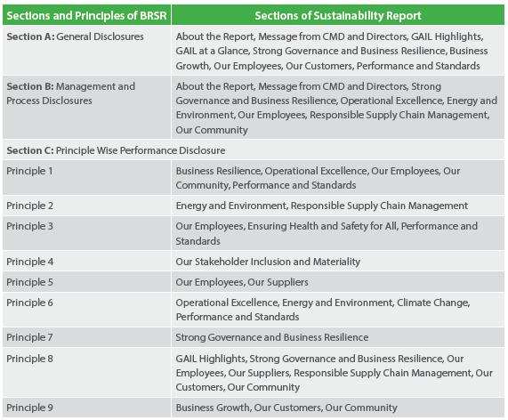
Task: Click 'Business Growth, Our Customers, Our Community'
Action: pyautogui.click(x=338, y=408)
